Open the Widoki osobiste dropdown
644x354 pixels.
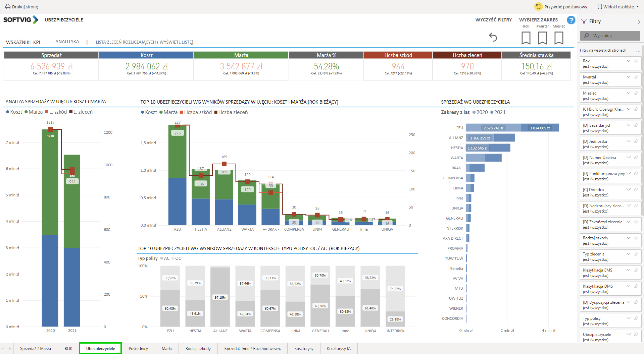pyautogui.click(x=618, y=7)
